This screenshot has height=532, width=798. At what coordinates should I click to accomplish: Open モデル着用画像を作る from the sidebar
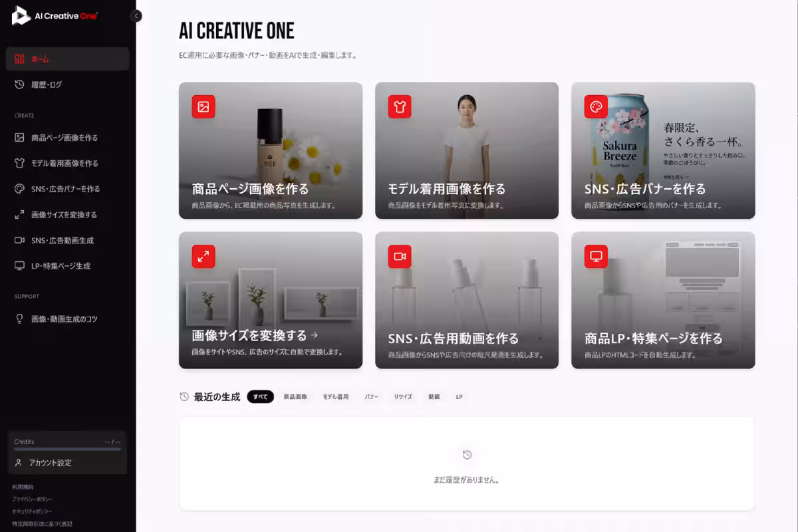pos(67,163)
